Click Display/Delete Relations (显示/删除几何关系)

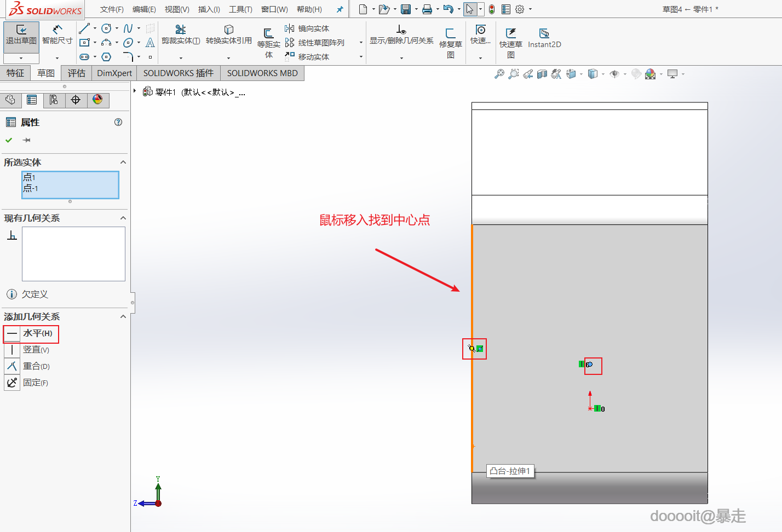tap(401, 34)
